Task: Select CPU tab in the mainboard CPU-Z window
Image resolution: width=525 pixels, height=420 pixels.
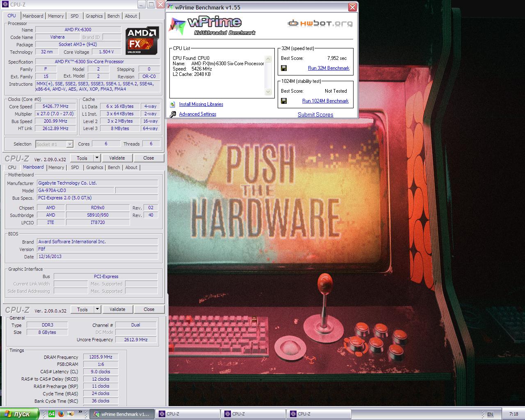Action: 12,167
